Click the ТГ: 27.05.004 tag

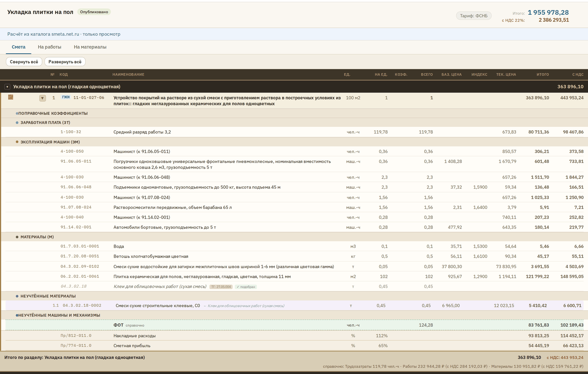pos(221,287)
